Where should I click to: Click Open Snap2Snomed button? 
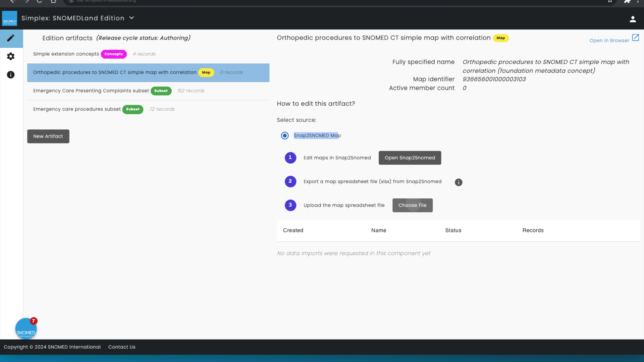(x=410, y=158)
